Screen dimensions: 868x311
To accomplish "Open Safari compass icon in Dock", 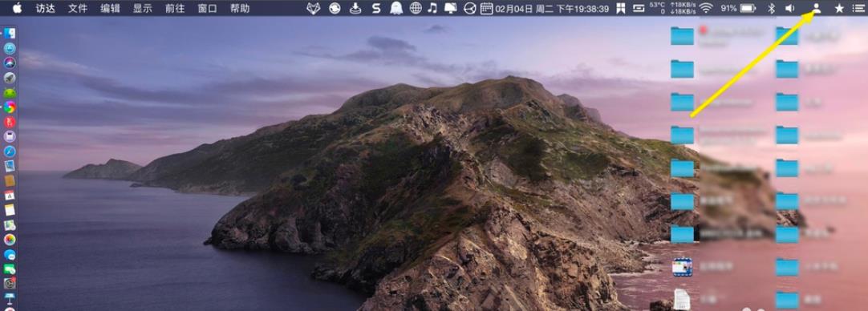I will [x=10, y=151].
